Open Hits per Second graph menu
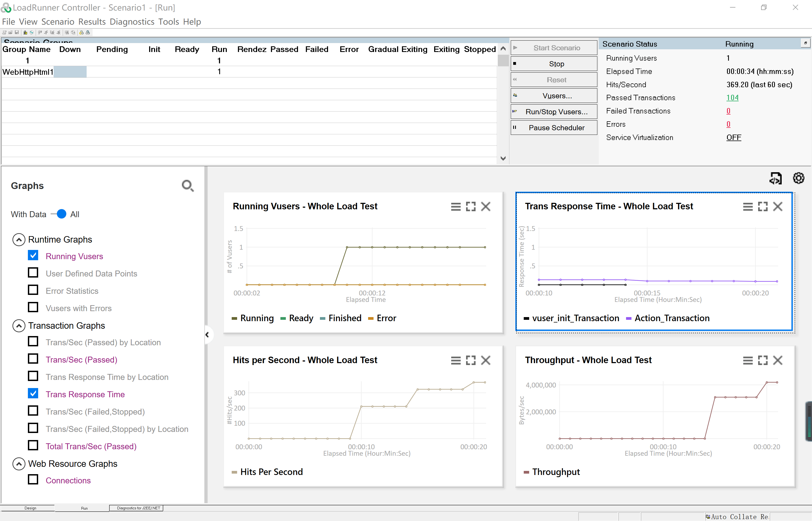The width and height of the screenshot is (812, 521). pyautogui.click(x=456, y=360)
